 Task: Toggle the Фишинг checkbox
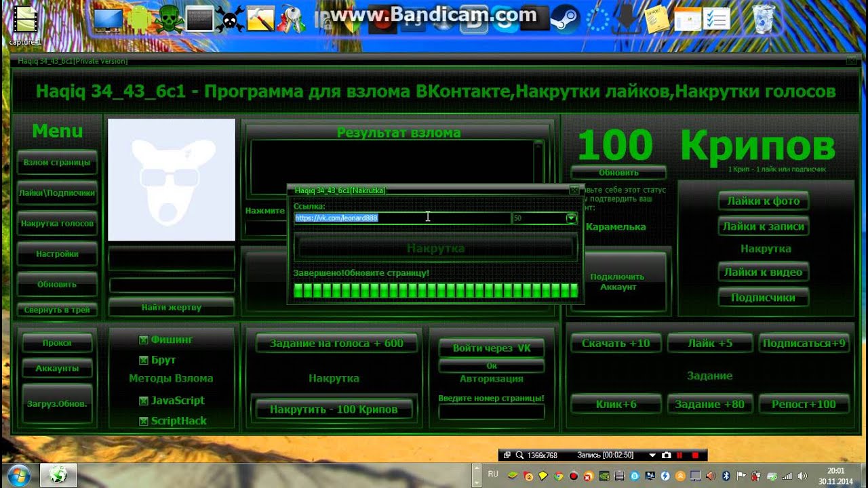tap(143, 340)
